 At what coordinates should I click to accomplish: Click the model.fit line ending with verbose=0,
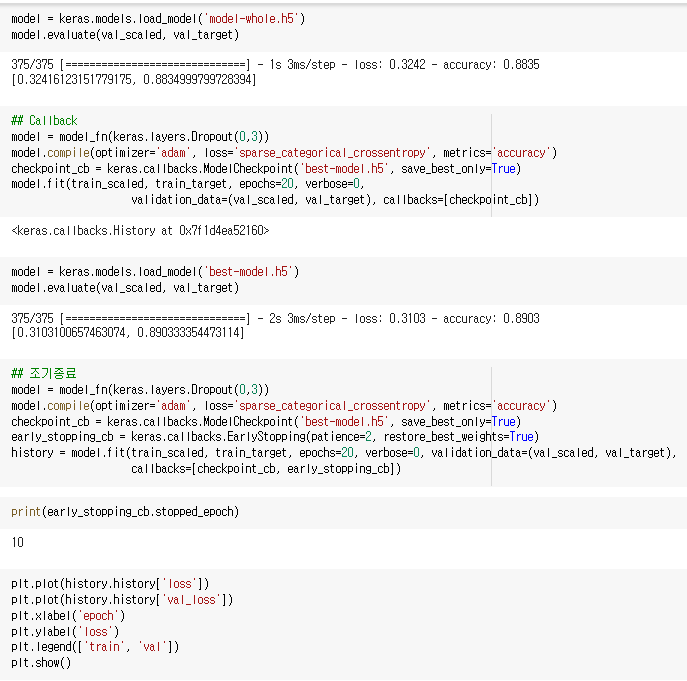[188, 184]
